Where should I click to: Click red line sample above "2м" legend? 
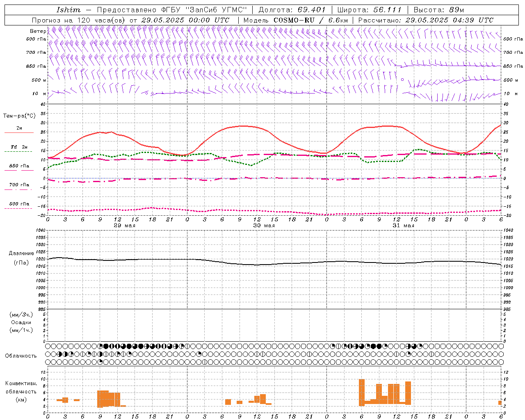(x=19, y=133)
